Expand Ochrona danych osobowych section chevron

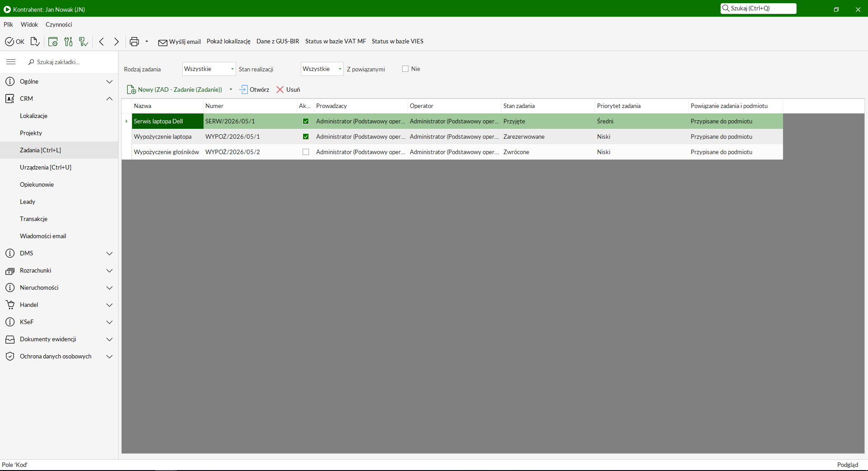109,356
